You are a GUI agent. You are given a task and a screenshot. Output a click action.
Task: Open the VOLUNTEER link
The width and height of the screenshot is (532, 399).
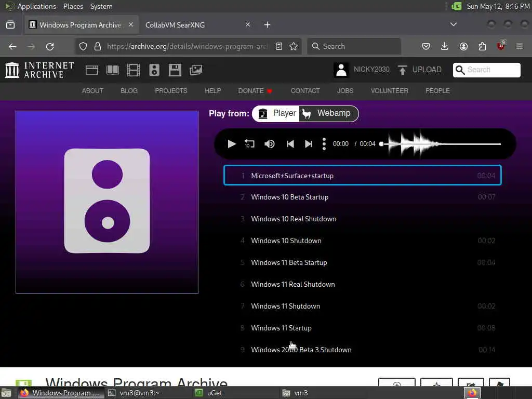390,90
